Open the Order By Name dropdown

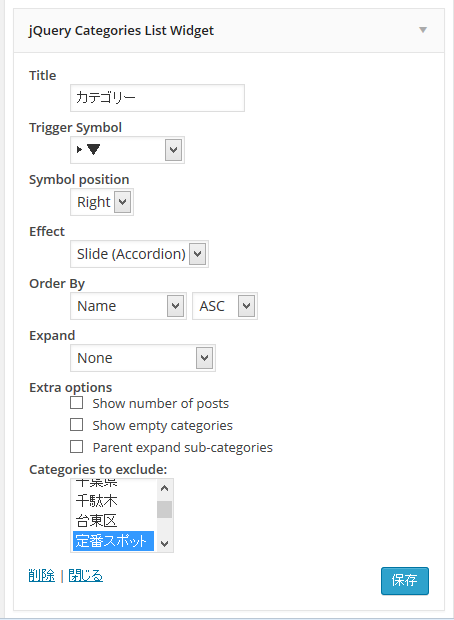tap(128, 306)
